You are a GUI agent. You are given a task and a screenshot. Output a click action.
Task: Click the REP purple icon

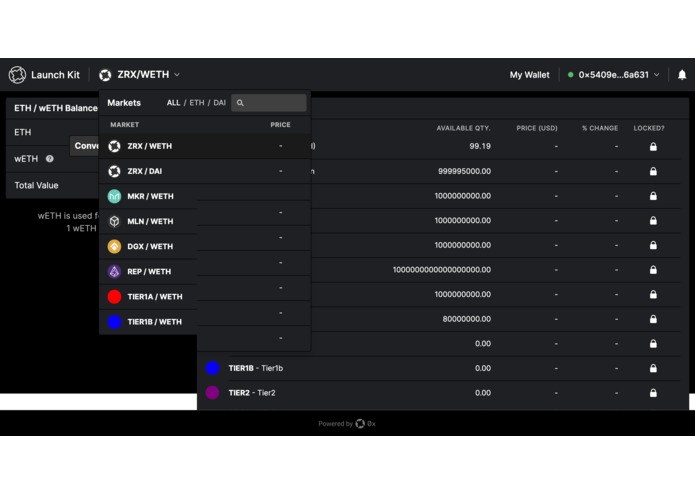coord(114,272)
